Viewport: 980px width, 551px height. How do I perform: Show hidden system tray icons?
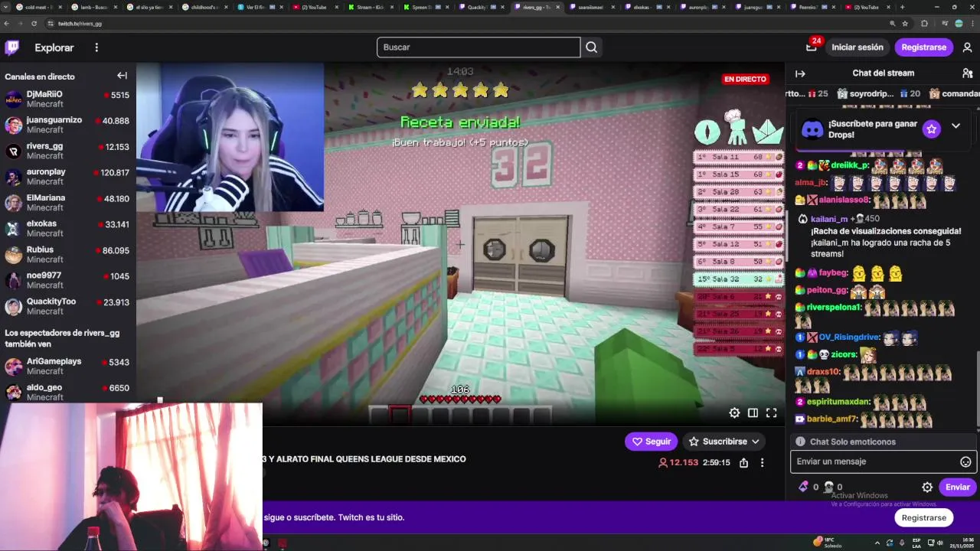click(x=877, y=543)
